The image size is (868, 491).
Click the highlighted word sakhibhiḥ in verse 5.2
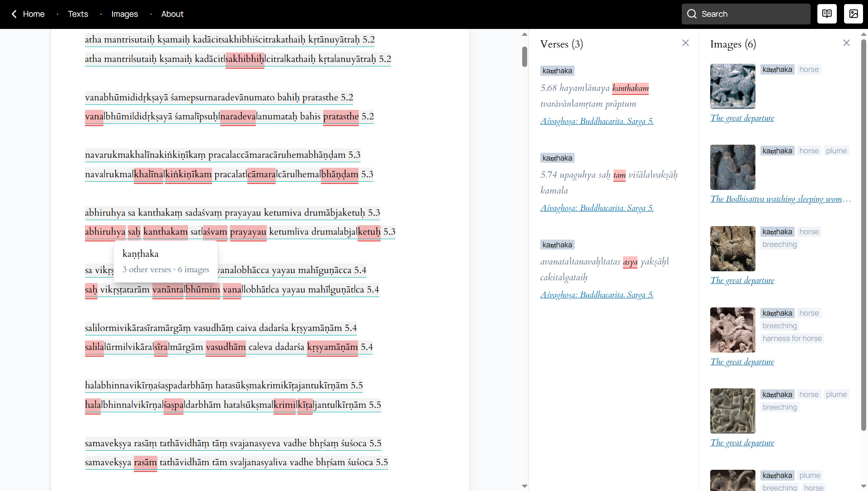click(x=245, y=59)
